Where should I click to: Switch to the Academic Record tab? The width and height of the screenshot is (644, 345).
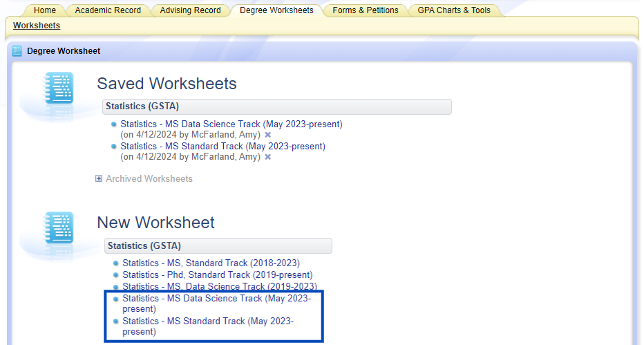tap(108, 10)
